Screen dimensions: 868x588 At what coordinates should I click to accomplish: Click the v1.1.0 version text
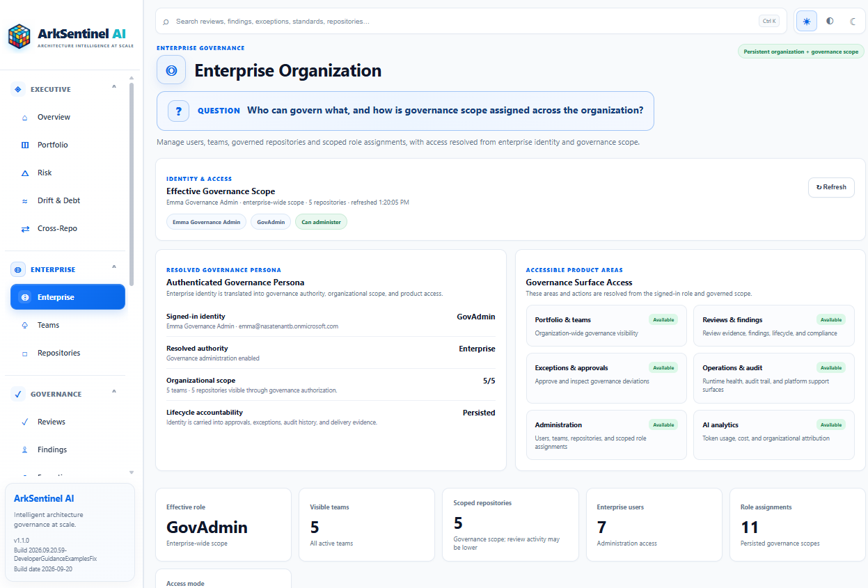pyautogui.click(x=23, y=540)
